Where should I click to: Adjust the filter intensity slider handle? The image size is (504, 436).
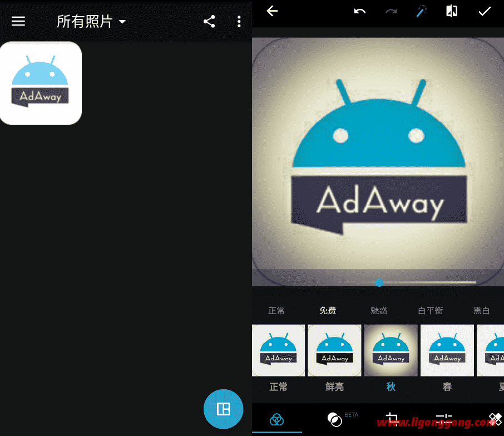point(379,282)
